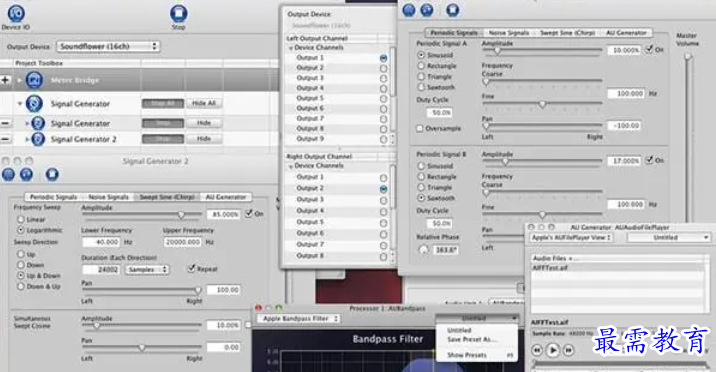Open the Device IO toolbar icon
Viewport: 716px width, 372px height.
pos(16,14)
